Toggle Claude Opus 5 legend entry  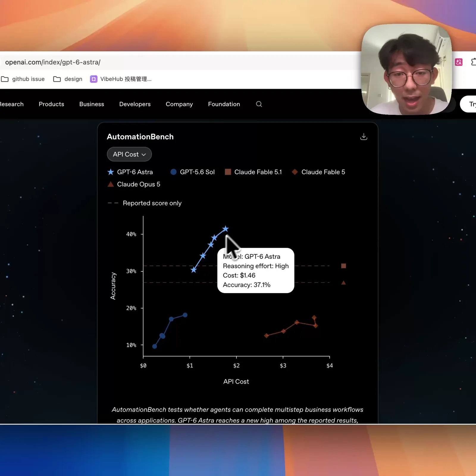pyautogui.click(x=134, y=184)
